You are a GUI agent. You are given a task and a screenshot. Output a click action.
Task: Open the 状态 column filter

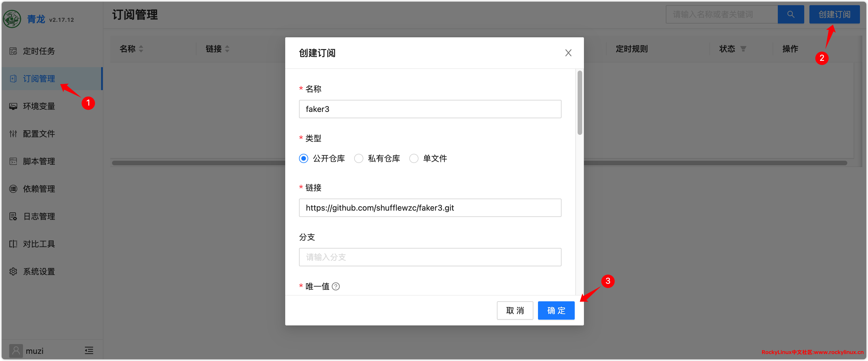(x=743, y=49)
